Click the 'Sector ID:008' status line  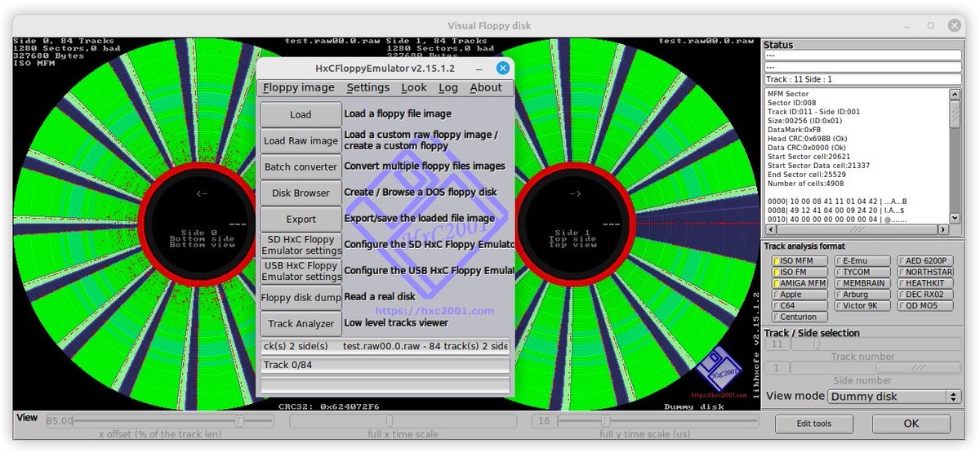point(791,103)
